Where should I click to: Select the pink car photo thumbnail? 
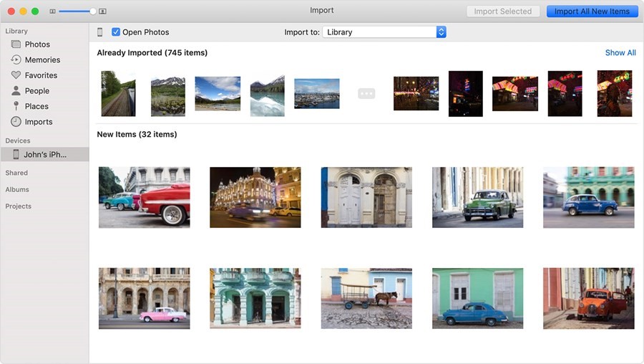coord(145,298)
